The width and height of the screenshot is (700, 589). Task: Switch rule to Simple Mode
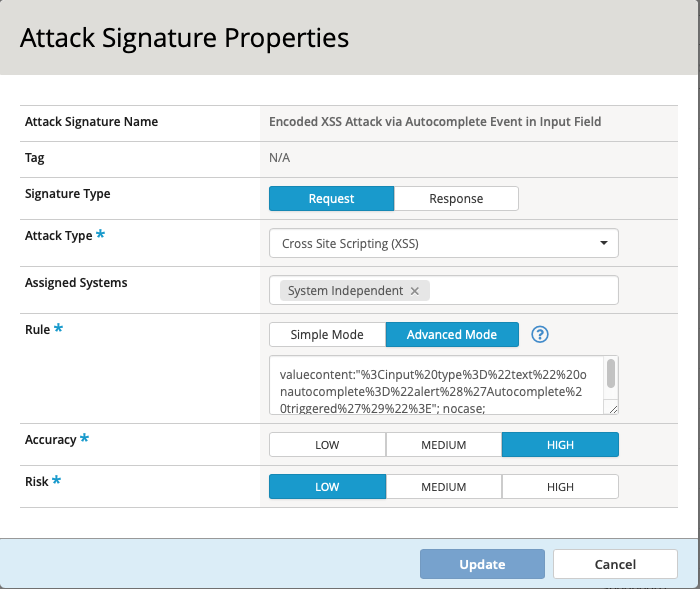click(327, 335)
